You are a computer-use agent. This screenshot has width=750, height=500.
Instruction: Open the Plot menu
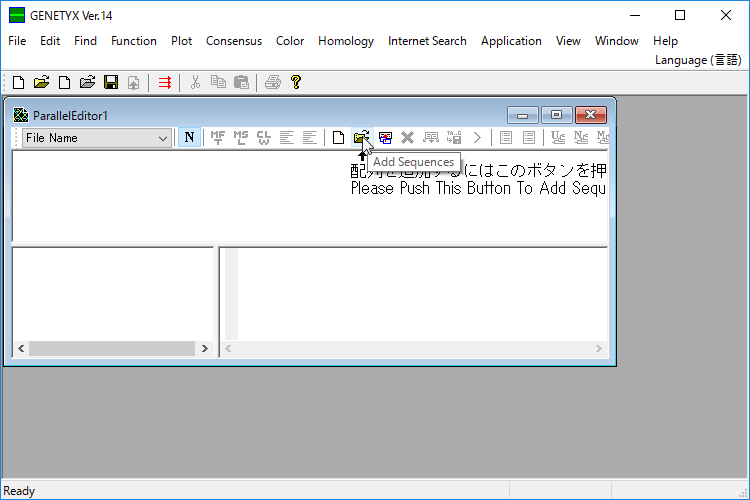(181, 41)
